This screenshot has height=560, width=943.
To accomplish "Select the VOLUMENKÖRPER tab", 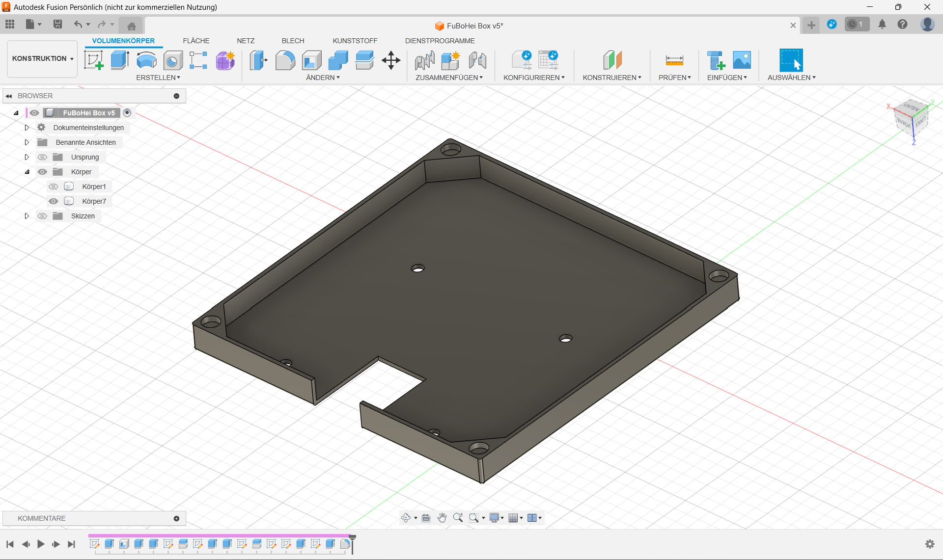I will click(x=123, y=41).
